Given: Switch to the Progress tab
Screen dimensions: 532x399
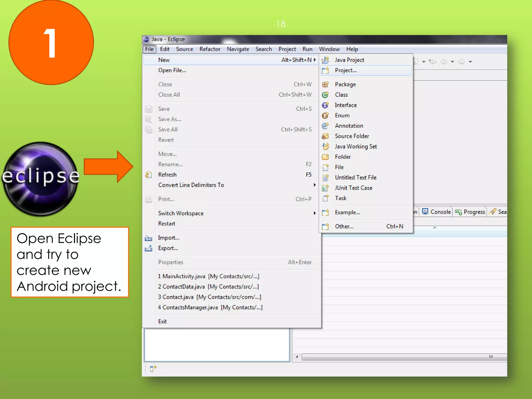Looking at the screenshot, I should [x=470, y=212].
